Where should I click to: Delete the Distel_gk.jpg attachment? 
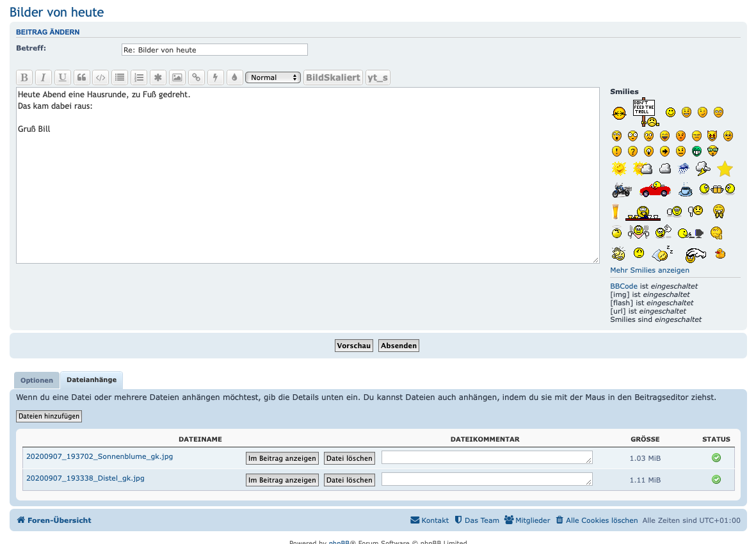349,480
